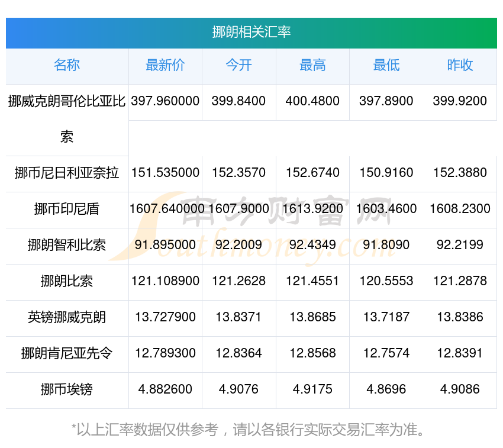Click latest price 91.895000
503x448 pixels.
pos(165,245)
